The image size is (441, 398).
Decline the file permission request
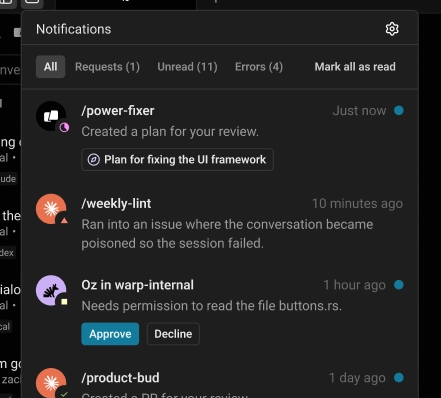[x=173, y=334]
